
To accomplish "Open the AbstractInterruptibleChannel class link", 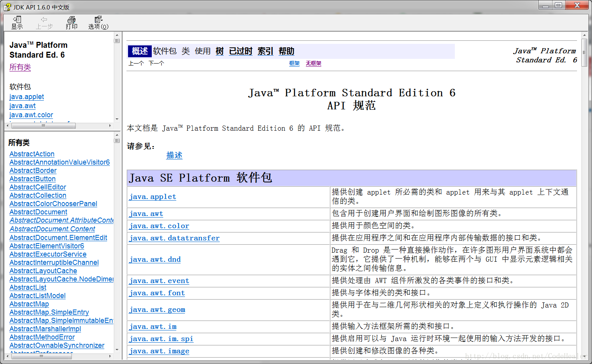I will point(54,263).
